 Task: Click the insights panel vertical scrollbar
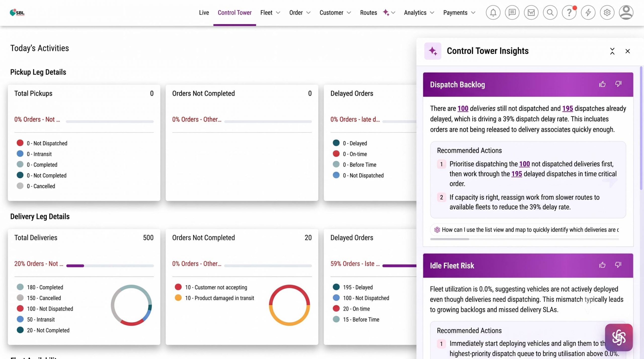click(x=641, y=128)
